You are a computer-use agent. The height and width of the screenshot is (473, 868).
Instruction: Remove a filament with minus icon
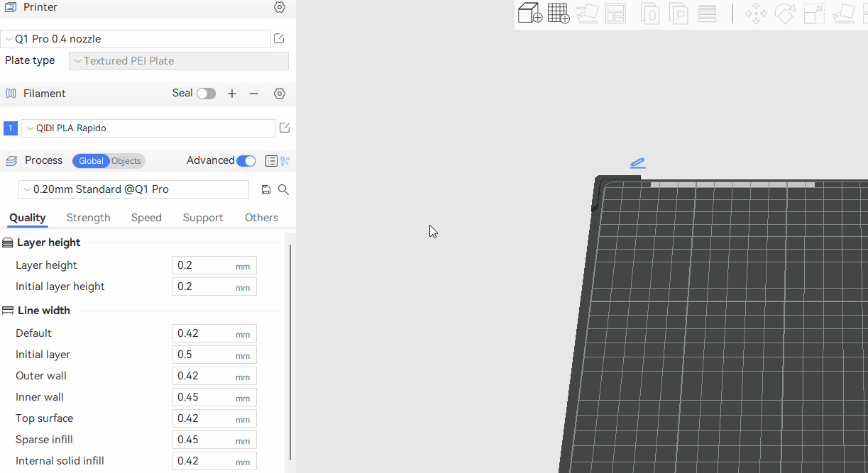click(254, 94)
